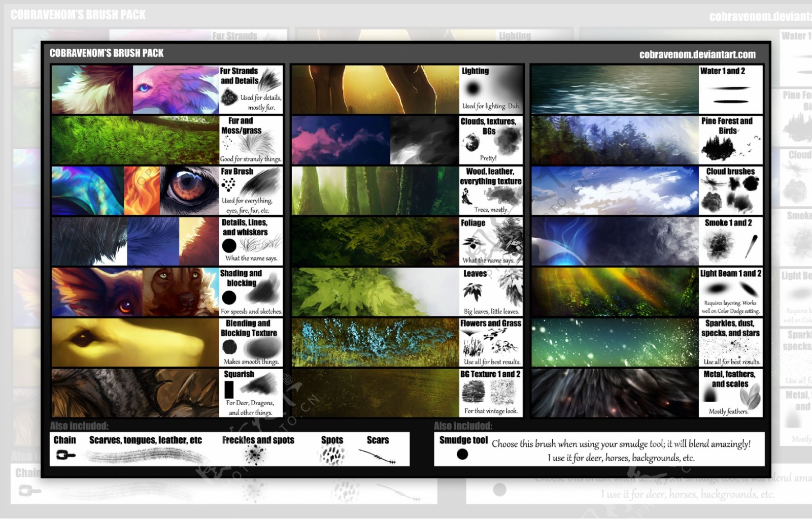812x519 pixels.
Task: Open the pink cloud sample image
Action: click(x=341, y=140)
